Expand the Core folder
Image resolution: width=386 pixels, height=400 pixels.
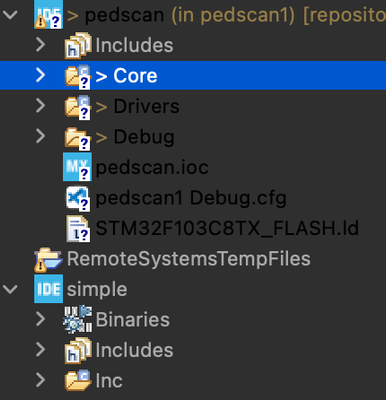(x=40, y=75)
